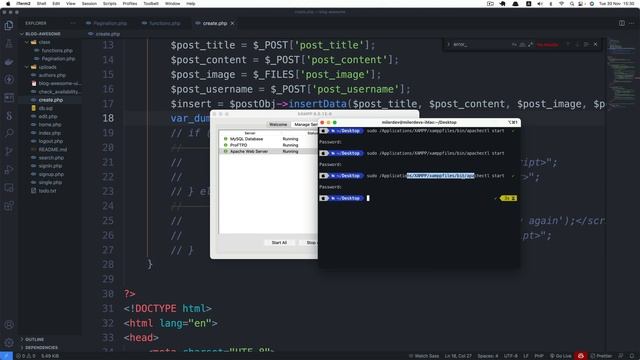The image size is (640, 360).
Task: Open home.php in the explorer
Action: coord(50,124)
